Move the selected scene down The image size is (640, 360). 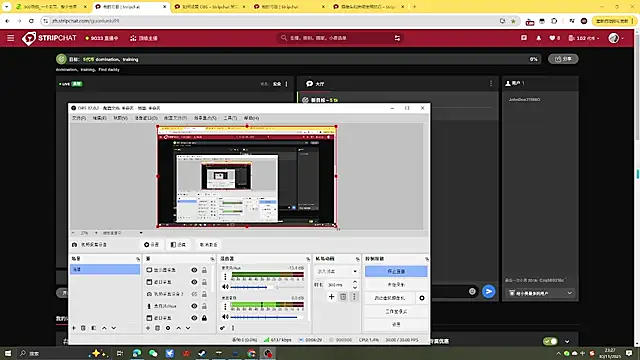point(114,328)
